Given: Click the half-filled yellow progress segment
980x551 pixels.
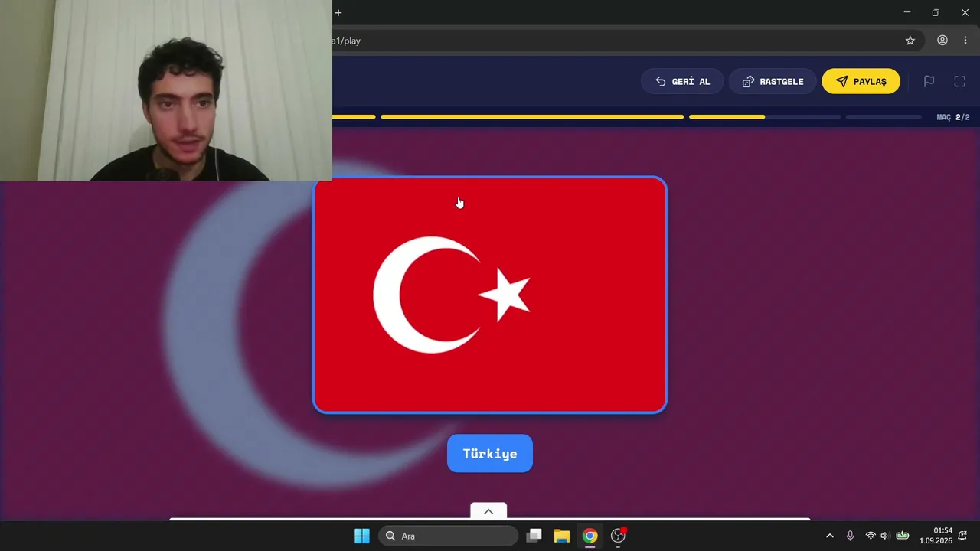Looking at the screenshot, I should point(765,117).
